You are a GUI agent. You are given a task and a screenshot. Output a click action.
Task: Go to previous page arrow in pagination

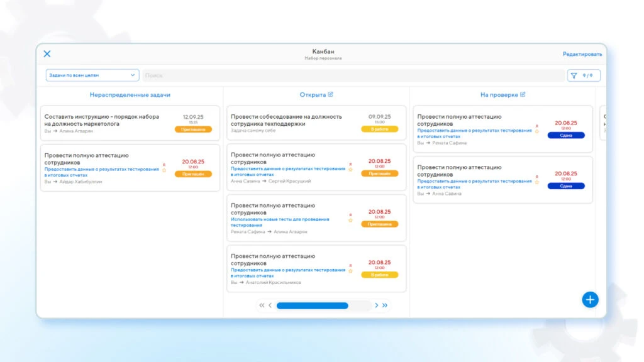(x=270, y=305)
